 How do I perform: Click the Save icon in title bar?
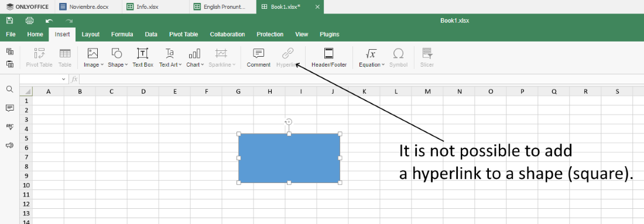tap(9, 20)
